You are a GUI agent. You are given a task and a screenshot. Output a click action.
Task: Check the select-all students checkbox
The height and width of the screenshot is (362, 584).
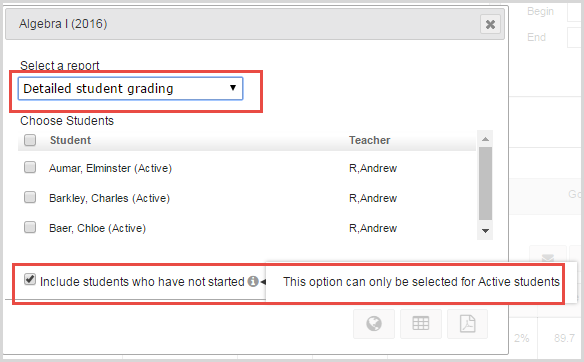[x=30, y=140]
